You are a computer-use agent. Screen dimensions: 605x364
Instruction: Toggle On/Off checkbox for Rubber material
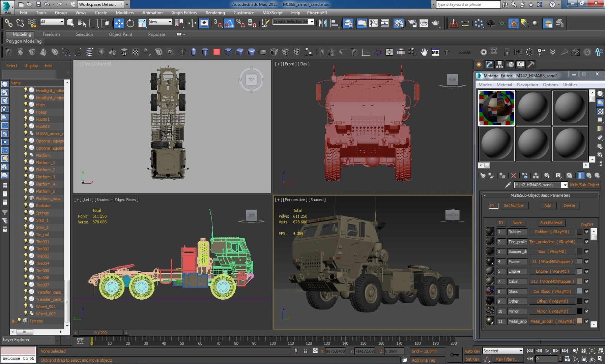(x=587, y=232)
